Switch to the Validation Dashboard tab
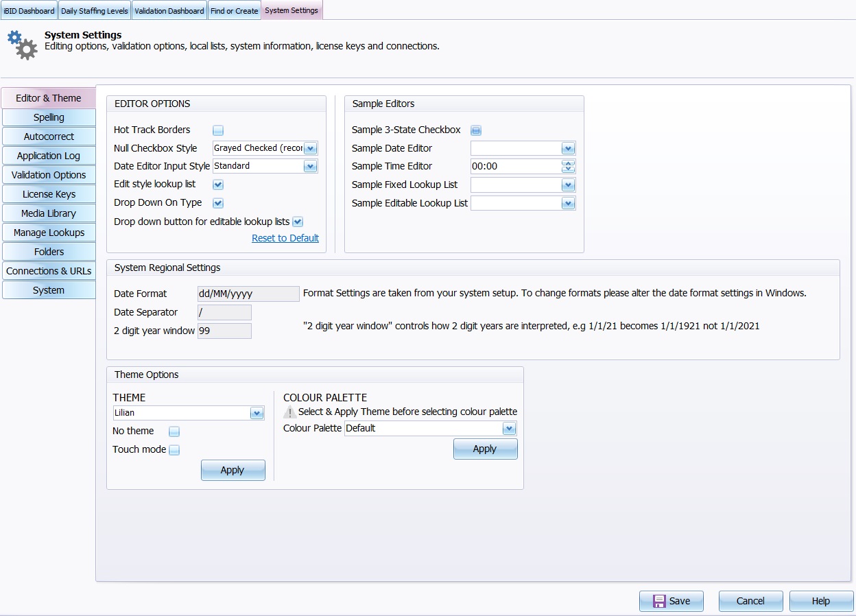Viewport: 856px width, 616px height. click(169, 10)
